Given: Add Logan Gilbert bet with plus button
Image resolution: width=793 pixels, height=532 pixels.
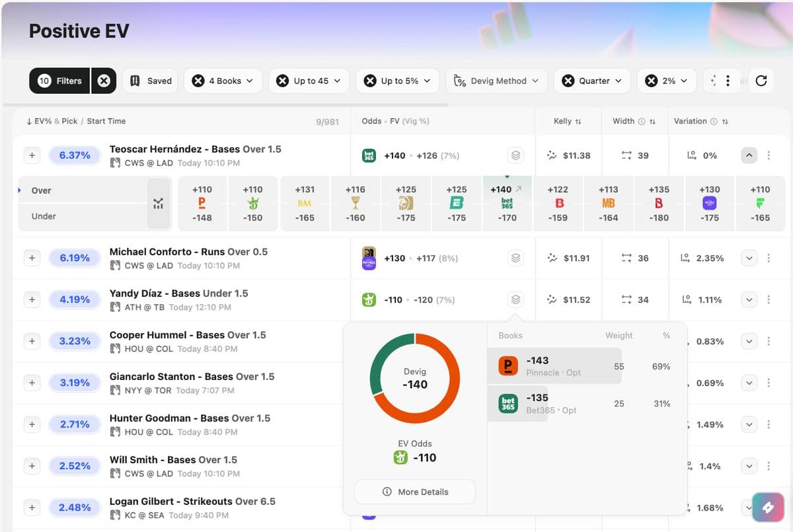Looking at the screenshot, I should pyautogui.click(x=32, y=508).
